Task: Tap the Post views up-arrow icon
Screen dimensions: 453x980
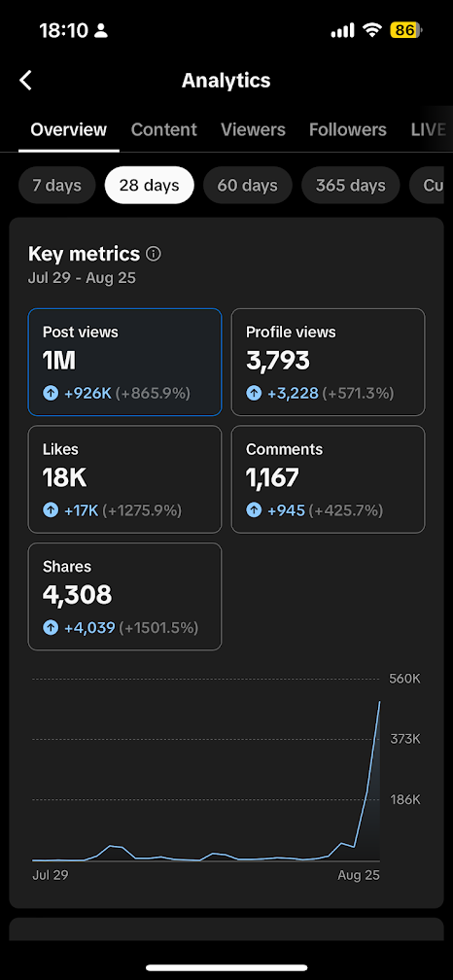Action: [x=51, y=393]
